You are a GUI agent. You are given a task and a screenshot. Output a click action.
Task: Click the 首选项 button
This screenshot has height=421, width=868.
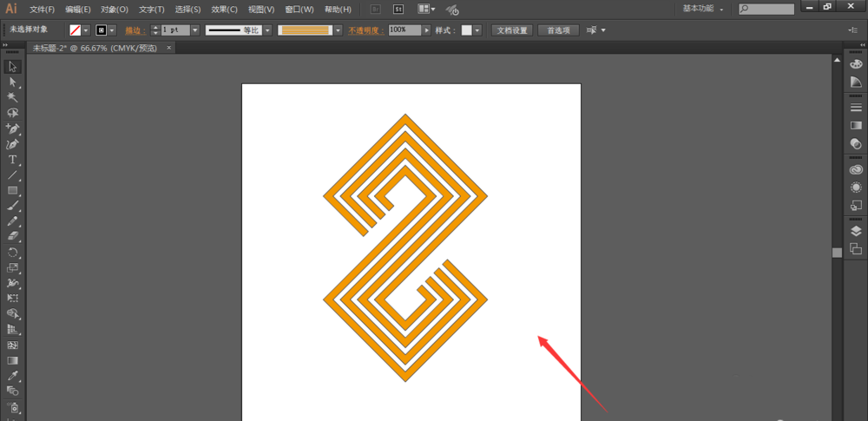[558, 30]
